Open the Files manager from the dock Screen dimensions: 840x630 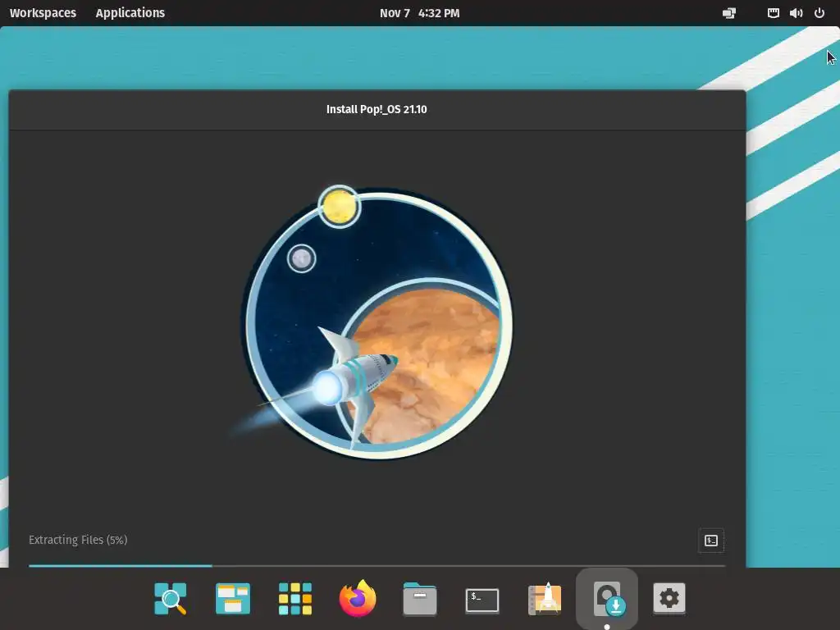pyautogui.click(x=419, y=598)
